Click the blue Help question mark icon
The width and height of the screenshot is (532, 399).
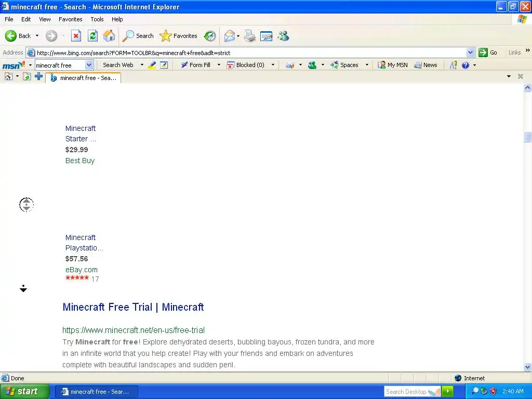(465, 65)
